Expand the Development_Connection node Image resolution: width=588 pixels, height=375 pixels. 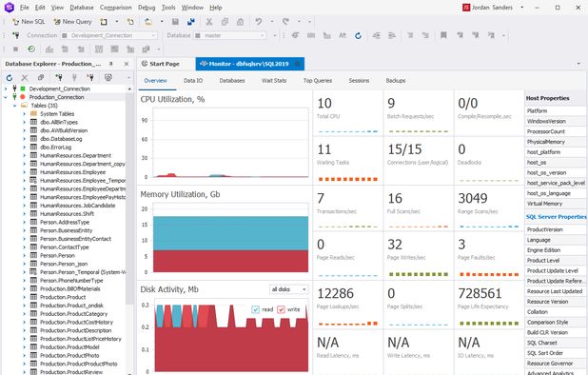(6, 89)
